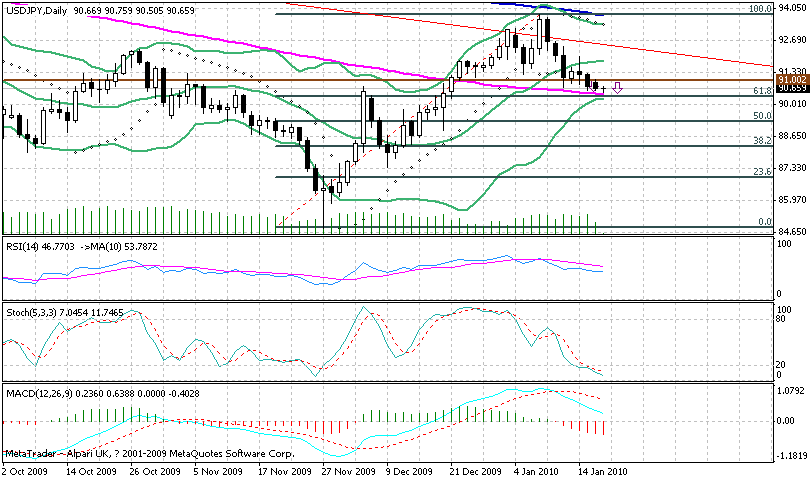The height and width of the screenshot is (479, 811).
Task: Click the USDJPY,Daily chart title
Action: coord(37,10)
